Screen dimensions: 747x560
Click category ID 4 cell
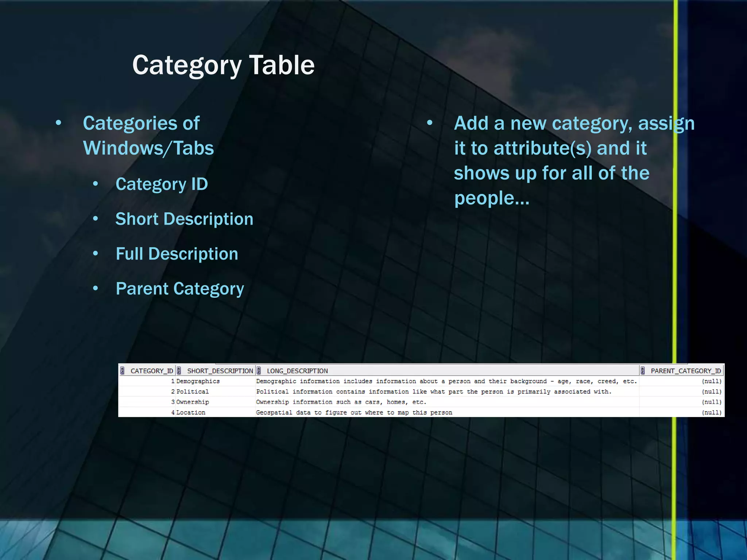click(147, 412)
